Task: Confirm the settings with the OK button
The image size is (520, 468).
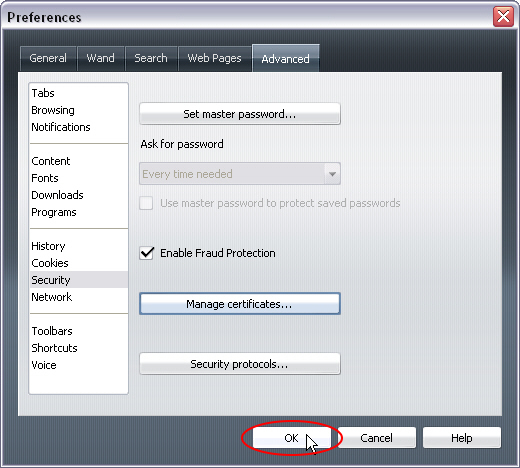Action: 292,438
